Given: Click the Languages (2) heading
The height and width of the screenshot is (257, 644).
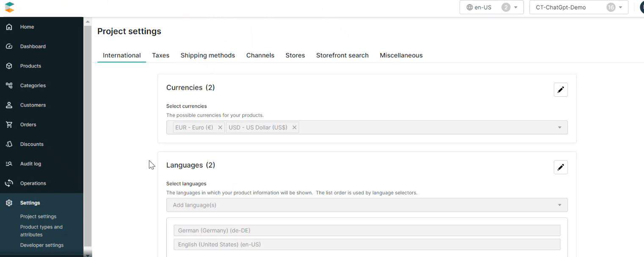Looking at the screenshot, I should click(x=191, y=165).
